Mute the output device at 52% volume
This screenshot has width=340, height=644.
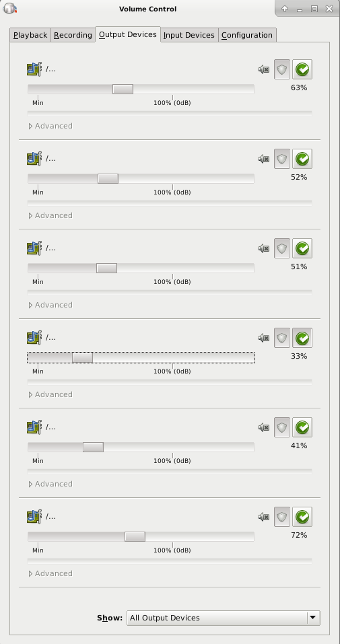(x=264, y=159)
